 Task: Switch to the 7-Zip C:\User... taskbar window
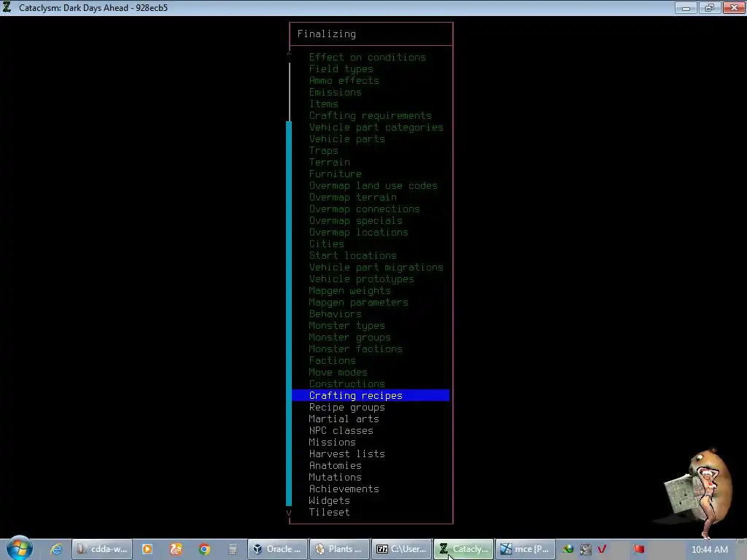click(401, 549)
